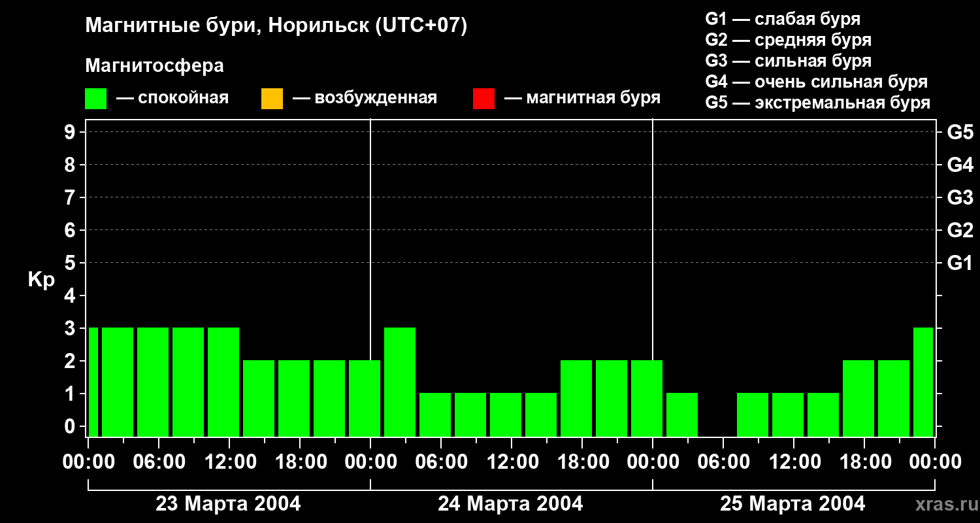Viewport: 980px width, 523px height.
Task: Select the 'G2 — средняя буря' legend line
Action: 789,40
